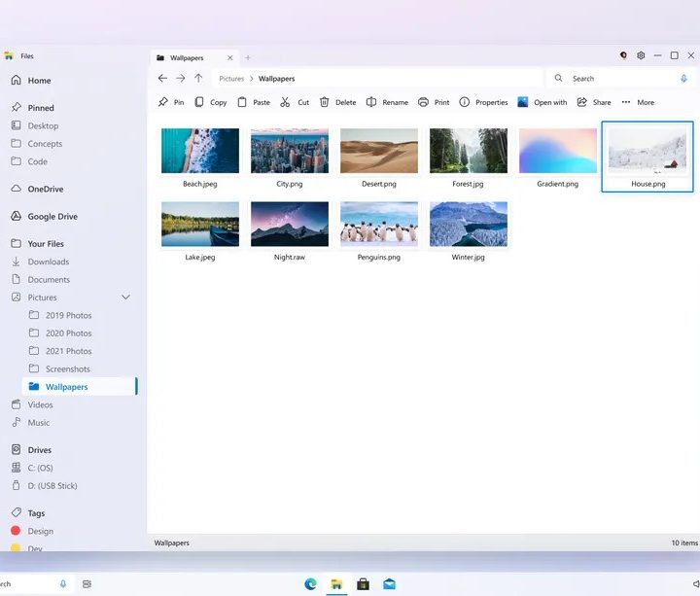Add a new tab with plus button
Viewport: 700px width, 596px height.
pos(248,57)
